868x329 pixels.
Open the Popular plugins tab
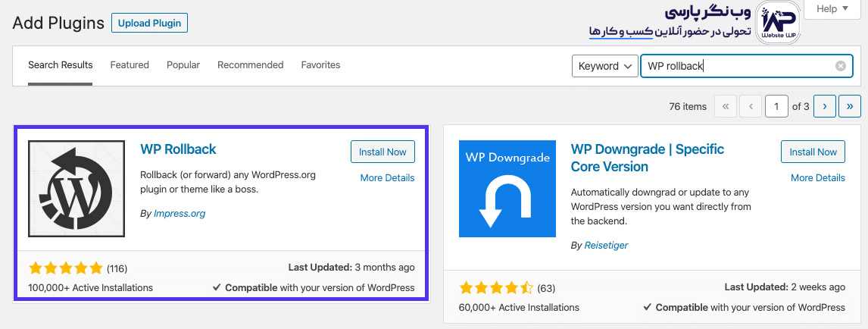tap(183, 65)
